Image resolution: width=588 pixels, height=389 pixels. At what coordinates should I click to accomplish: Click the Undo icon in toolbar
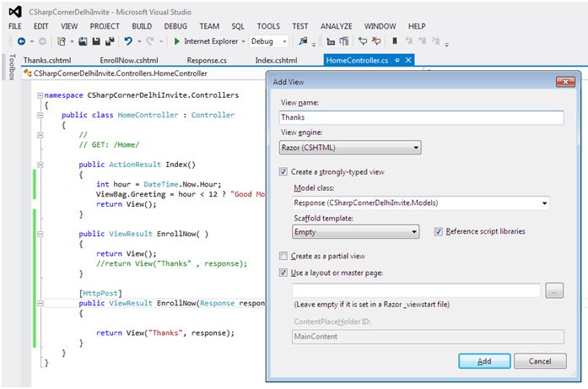tap(128, 41)
